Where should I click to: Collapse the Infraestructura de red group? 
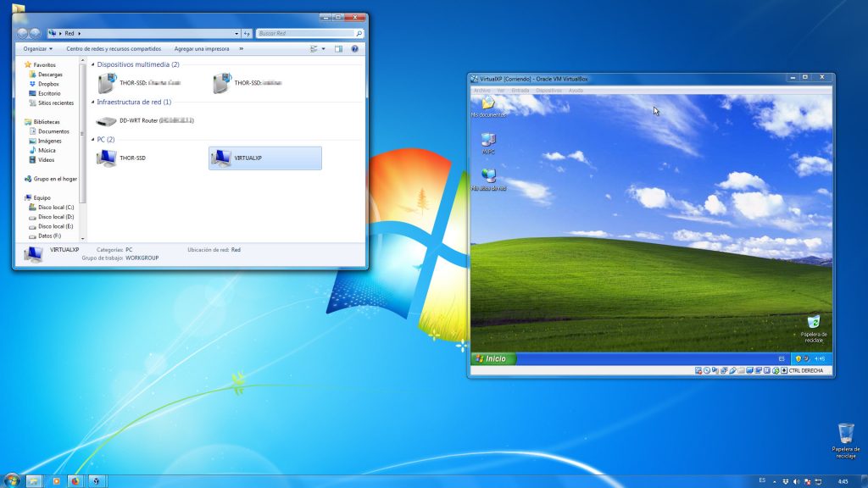point(93,102)
